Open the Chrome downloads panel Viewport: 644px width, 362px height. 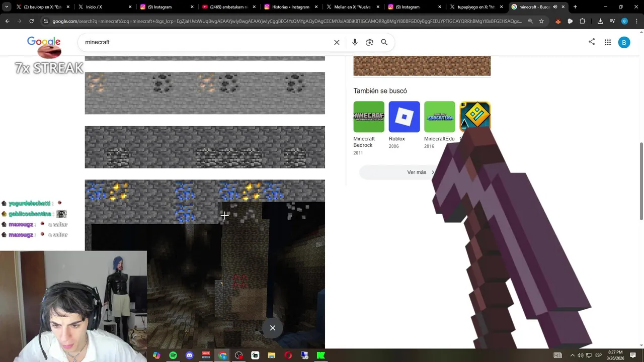pos(600,21)
